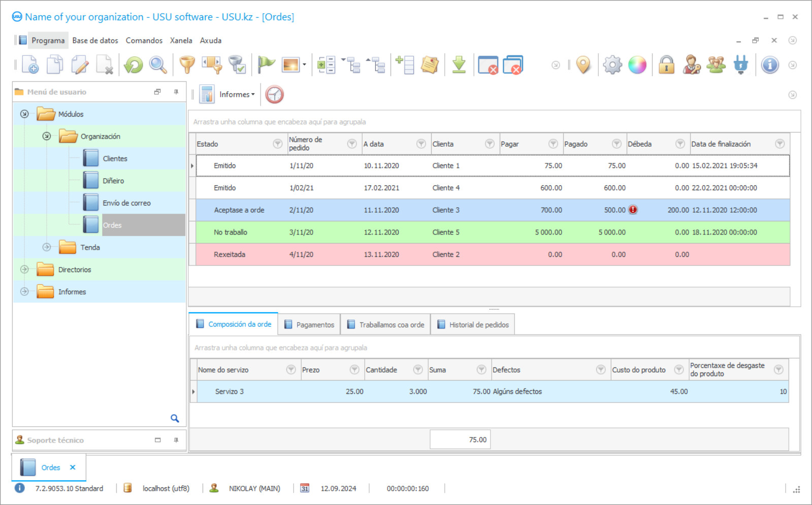Screen dimensions: 812x505
Task: Click the green refresh arrow icon
Action: 134,65
